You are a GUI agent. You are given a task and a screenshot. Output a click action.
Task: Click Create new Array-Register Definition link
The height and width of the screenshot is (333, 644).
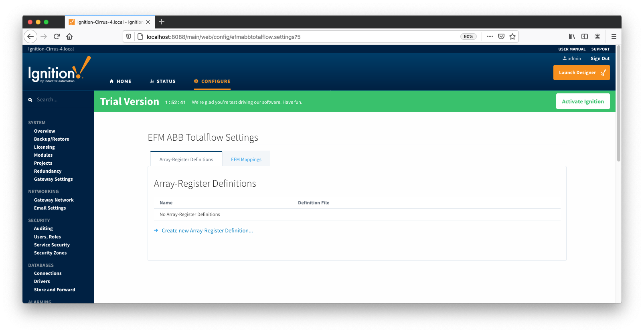pos(207,231)
